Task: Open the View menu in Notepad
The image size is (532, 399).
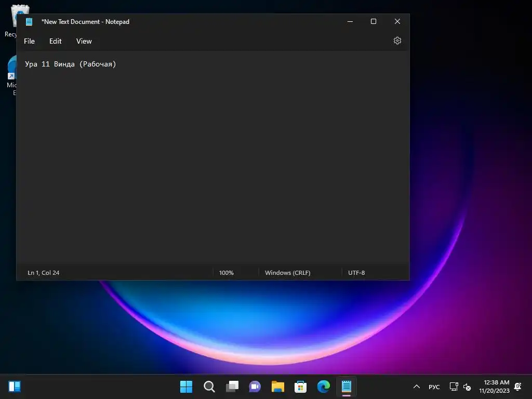Action: (x=84, y=41)
